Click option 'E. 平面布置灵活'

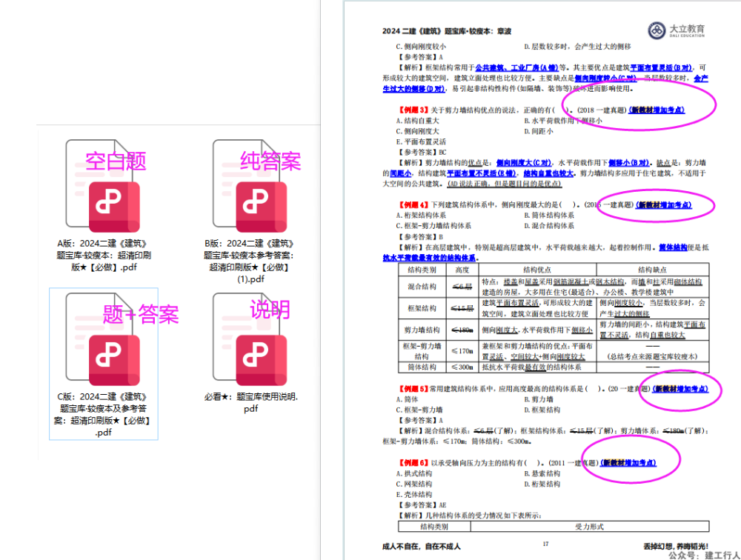pyautogui.click(x=421, y=141)
